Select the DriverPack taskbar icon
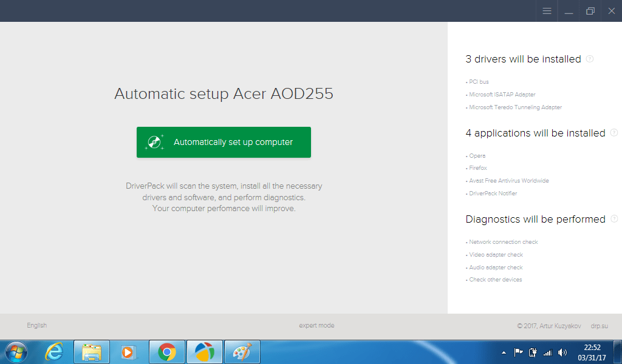Image resolution: width=622 pixels, height=364 pixels. click(x=205, y=352)
